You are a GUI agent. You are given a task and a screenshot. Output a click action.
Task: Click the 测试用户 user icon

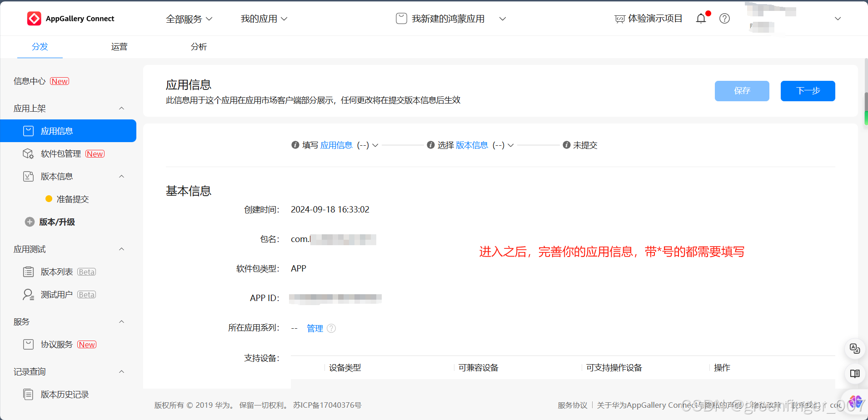[x=28, y=294]
